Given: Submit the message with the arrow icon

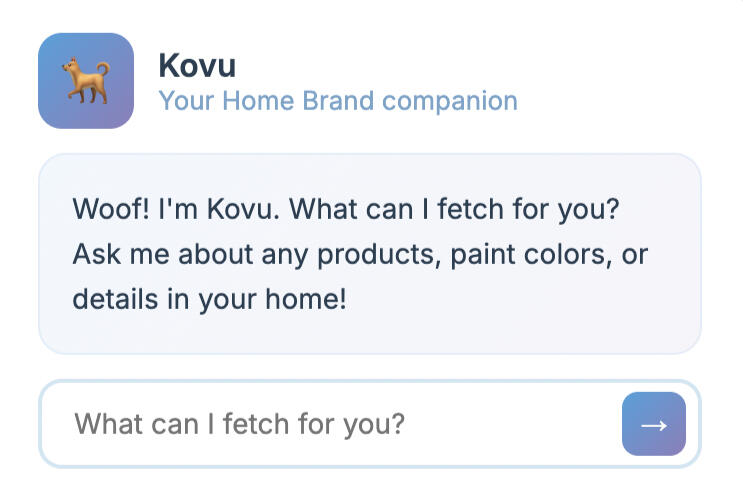Looking at the screenshot, I should tap(654, 424).
